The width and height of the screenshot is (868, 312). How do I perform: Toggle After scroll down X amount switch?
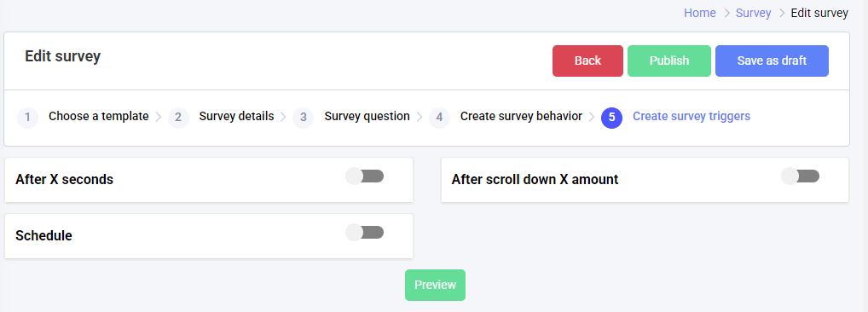[x=801, y=176]
